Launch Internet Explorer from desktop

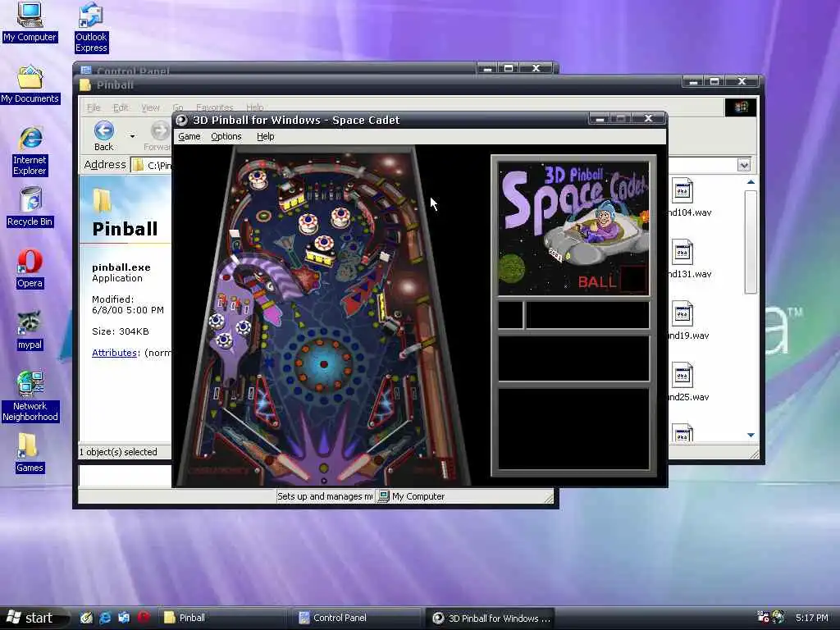30,152
